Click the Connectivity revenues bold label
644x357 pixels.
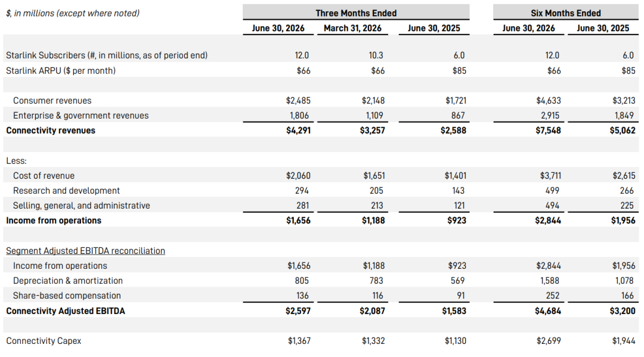(x=51, y=131)
